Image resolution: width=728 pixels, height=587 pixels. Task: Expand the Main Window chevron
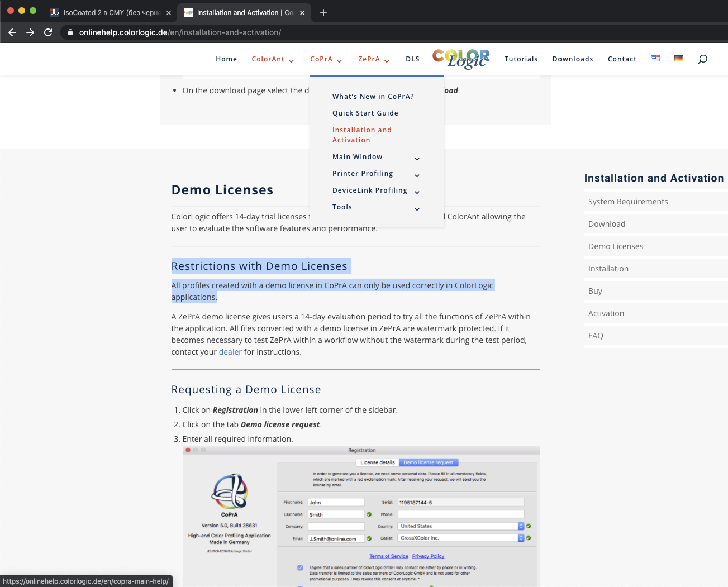pos(417,159)
